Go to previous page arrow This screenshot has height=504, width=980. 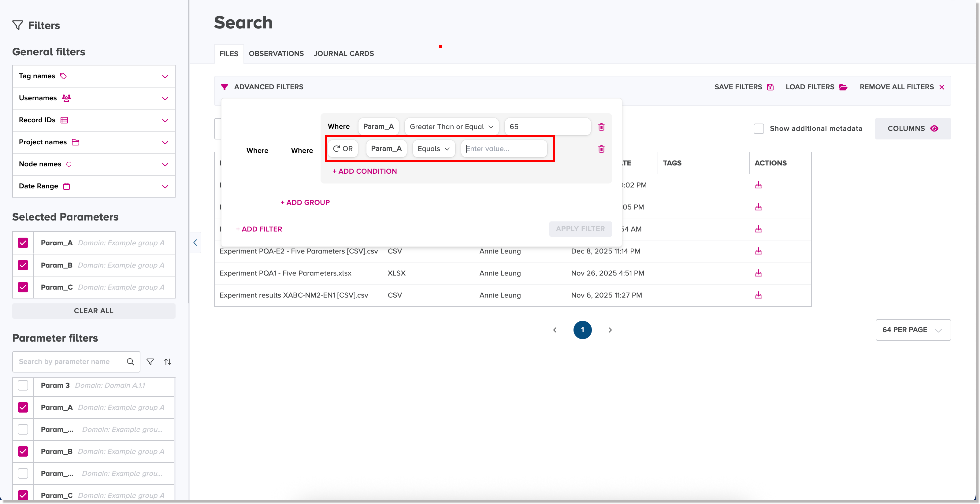[555, 330]
